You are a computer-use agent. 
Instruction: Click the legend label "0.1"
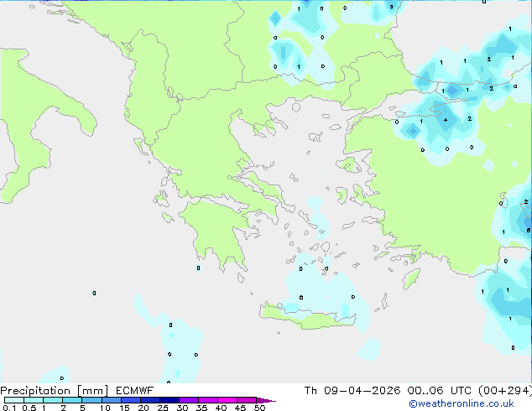[x=9, y=408]
